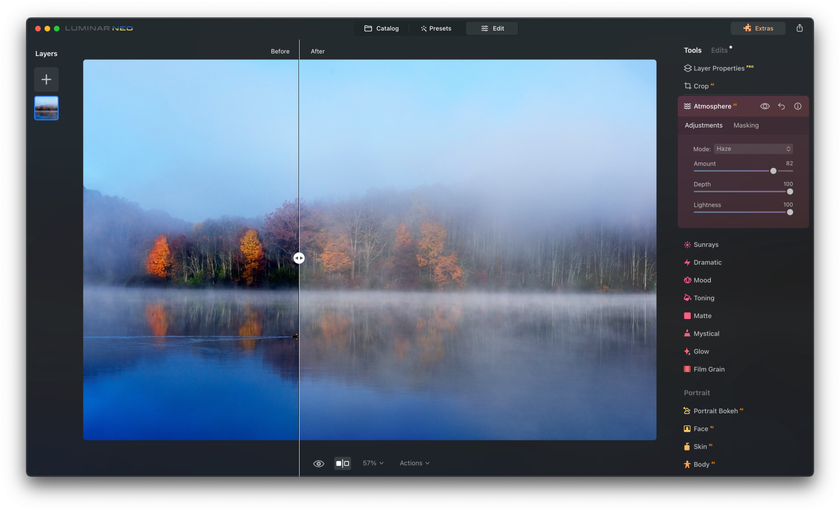Select the landscape layer thumbnail
The image size is (840, 511).
[x=46, y=108]
